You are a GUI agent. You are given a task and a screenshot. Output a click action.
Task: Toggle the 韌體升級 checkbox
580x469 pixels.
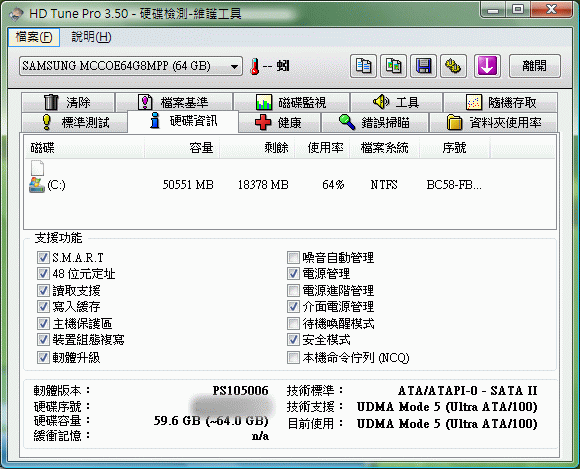pyautogui.click(x=43, y=357)
